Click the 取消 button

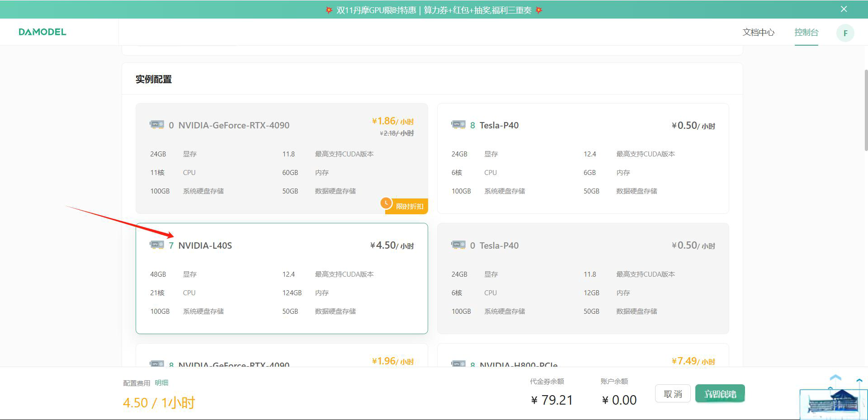(672, 394)
